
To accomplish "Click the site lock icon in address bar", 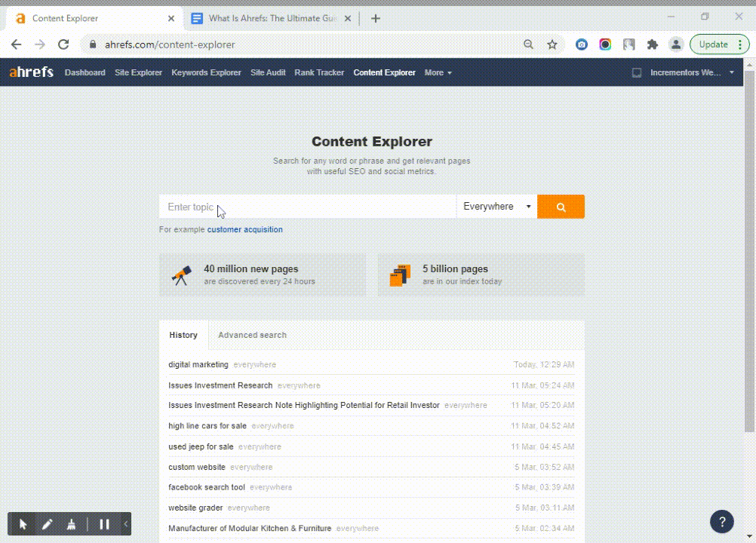I will 93,44.
